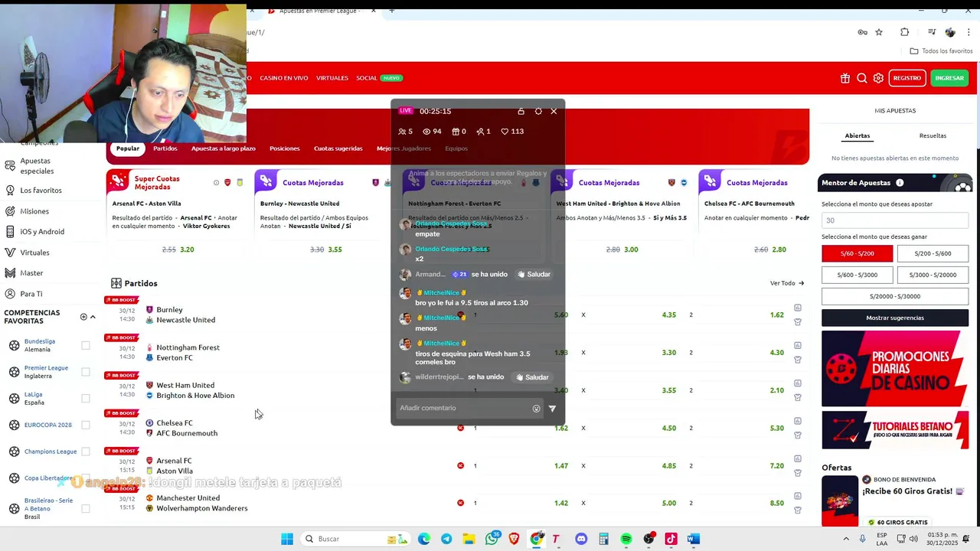Select the S/3000 - S/20000 win range
Viewport: 980px width, 551px height.
[933, 275]
